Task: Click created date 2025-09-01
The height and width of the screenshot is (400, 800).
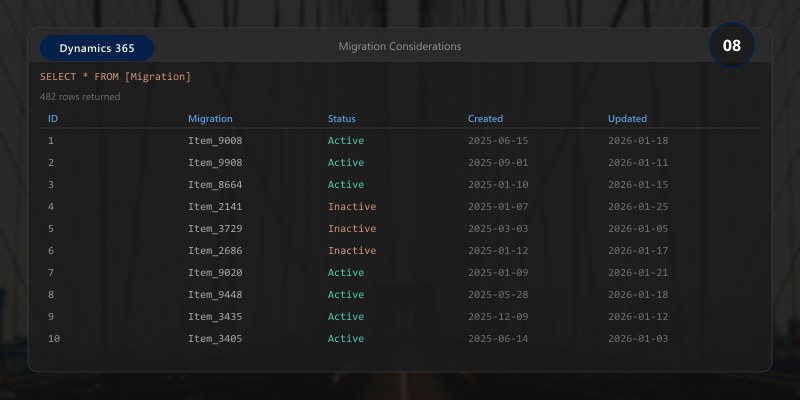Action: [x=498, y=162]
